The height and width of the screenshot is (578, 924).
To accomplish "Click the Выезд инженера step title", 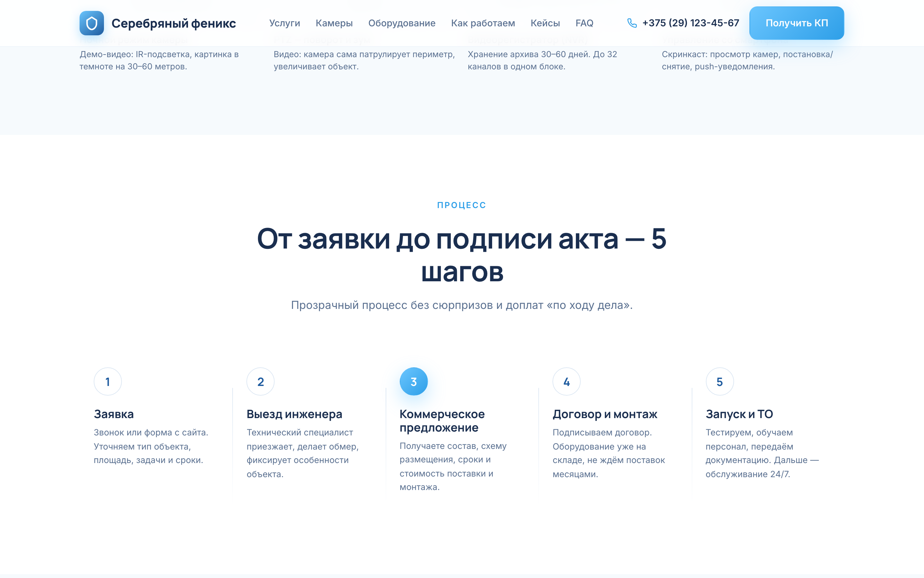I will point(295,414).
